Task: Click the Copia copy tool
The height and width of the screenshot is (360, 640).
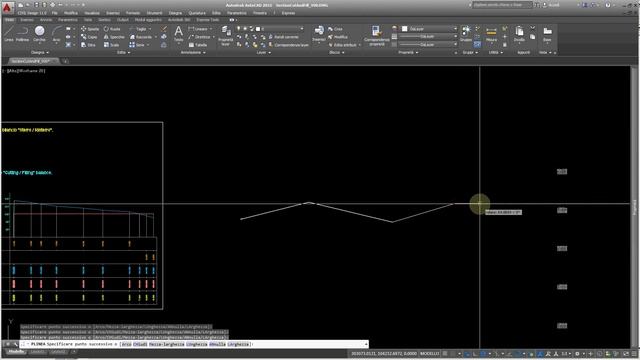Action: click(89, 37)
